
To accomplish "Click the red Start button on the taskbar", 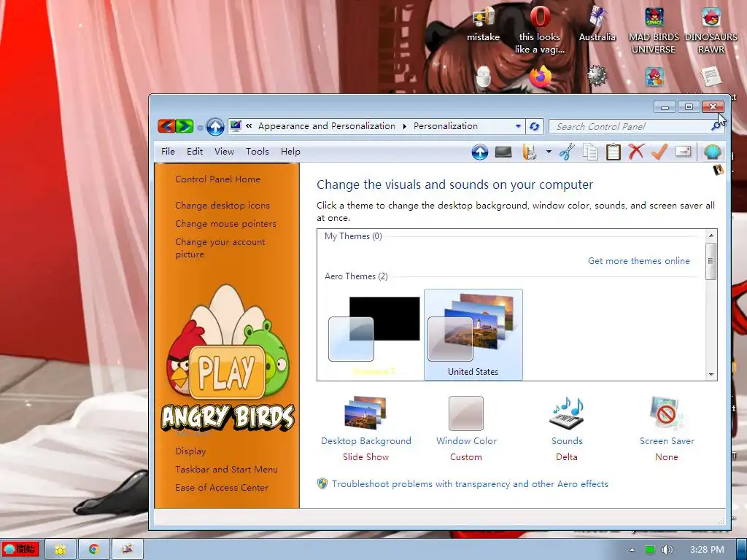I will point(21,549).
